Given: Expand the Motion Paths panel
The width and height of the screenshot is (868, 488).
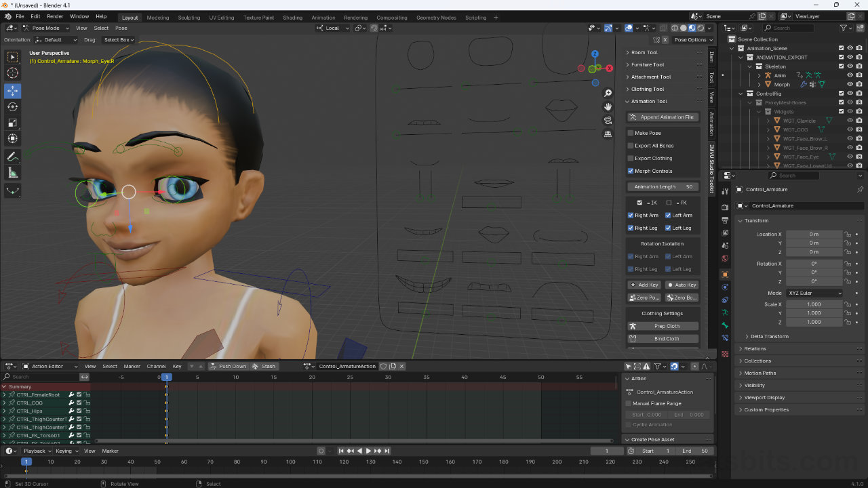Looking at the screenshot, I should [x=759, y=373].
